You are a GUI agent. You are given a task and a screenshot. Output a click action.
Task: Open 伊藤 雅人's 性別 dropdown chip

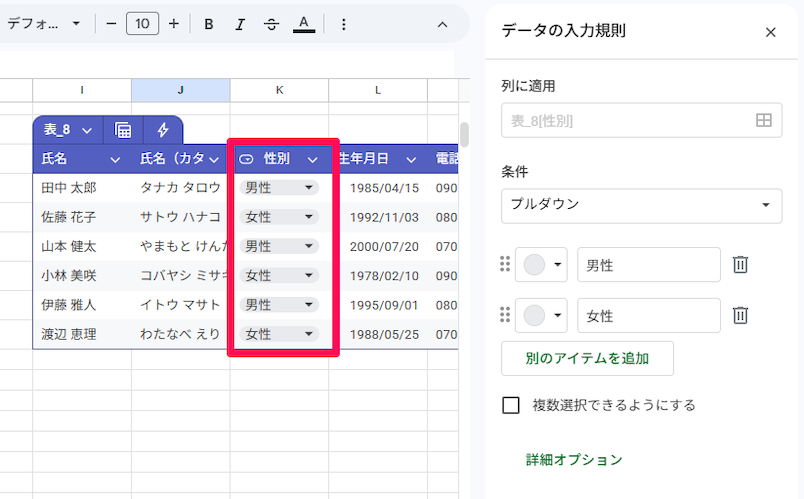pyautogui.click(x=279, y=305)
